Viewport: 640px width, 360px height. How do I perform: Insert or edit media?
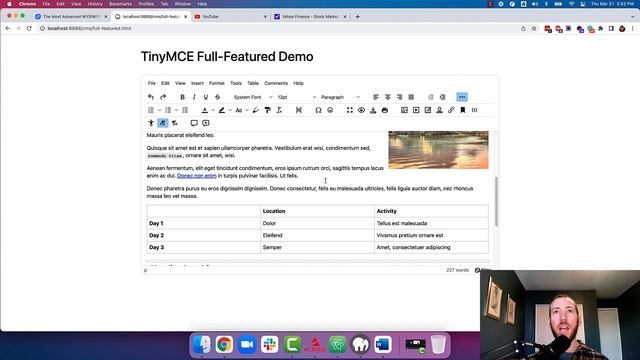pyautogui.click(x=416, y=110)
